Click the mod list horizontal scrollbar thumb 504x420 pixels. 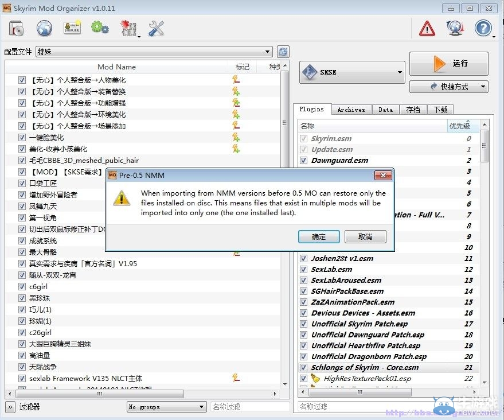pyautogui.click(x=100, y=393)
